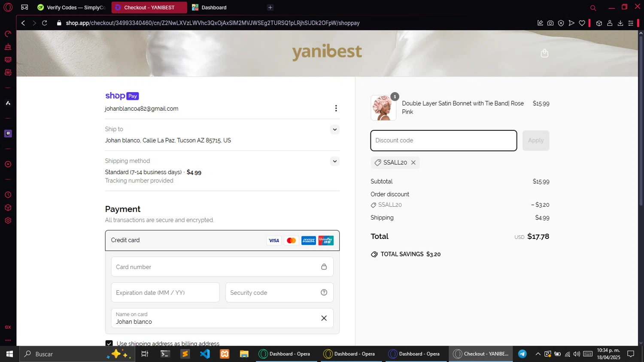Open the Windows Start menu
Viewport: 644px width, 362px height.
(x=9, y=354)
